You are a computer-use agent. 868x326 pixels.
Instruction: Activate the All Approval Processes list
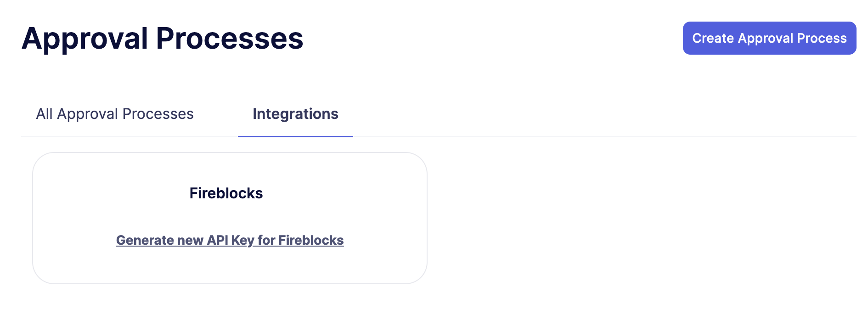coord(115,114)
